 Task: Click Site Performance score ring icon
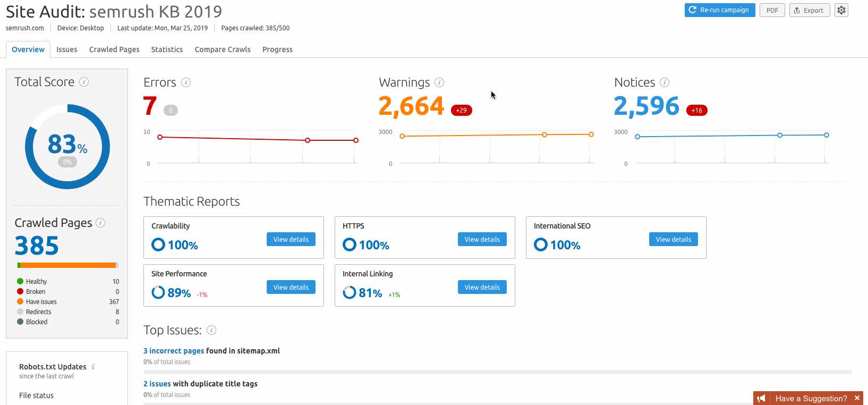coord(158,292)
